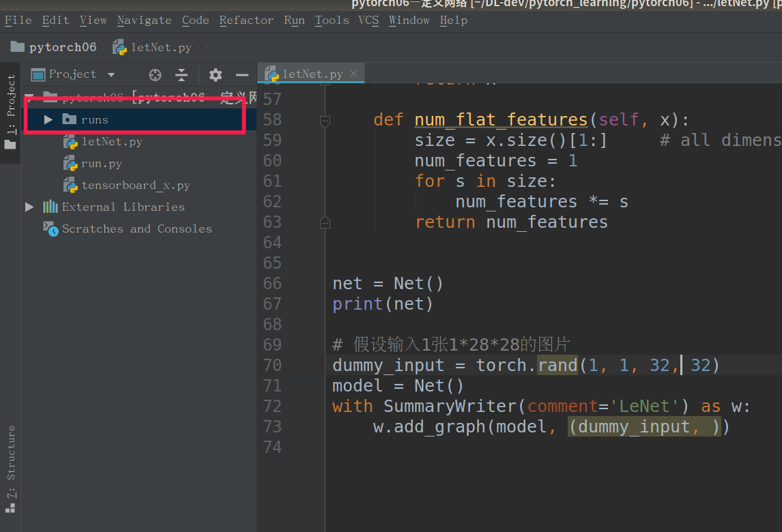
Task: Click the letNet.py python file icon in tree
Action: [x=70, y=142]
